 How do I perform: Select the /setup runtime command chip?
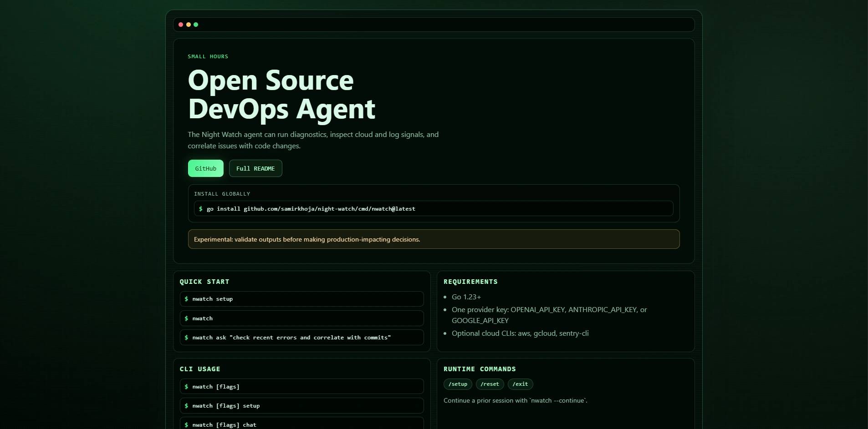click(458, 384)
